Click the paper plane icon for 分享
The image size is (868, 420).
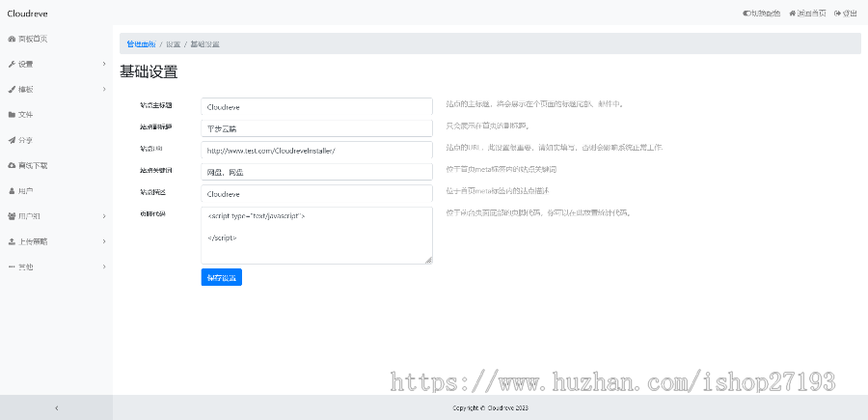coord(12,140)
